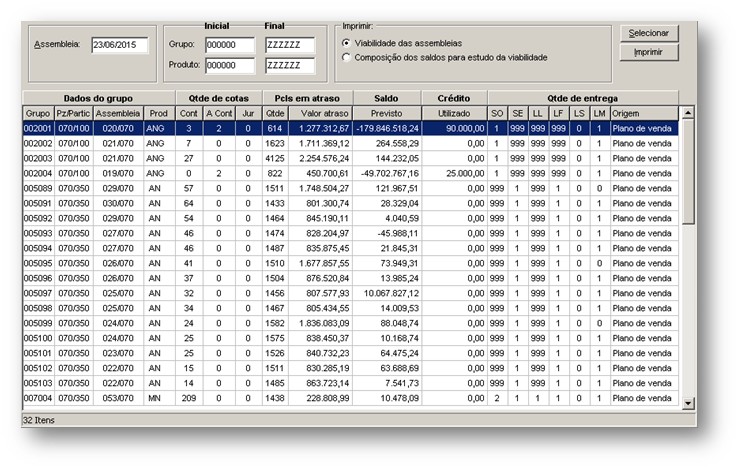Select row with grupo 005099
The image size is (740, 470).
click(x=351, y=323)
